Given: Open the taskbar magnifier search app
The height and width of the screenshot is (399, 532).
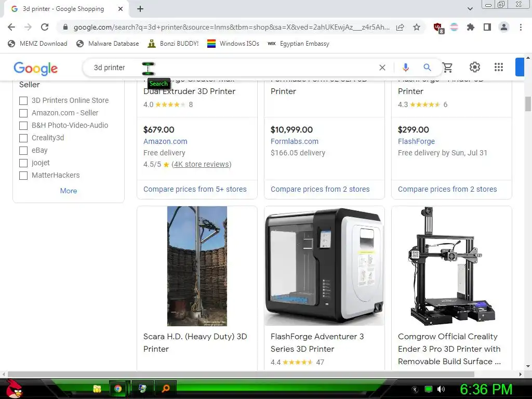Looking at the screenshot, I should (166, 389).
